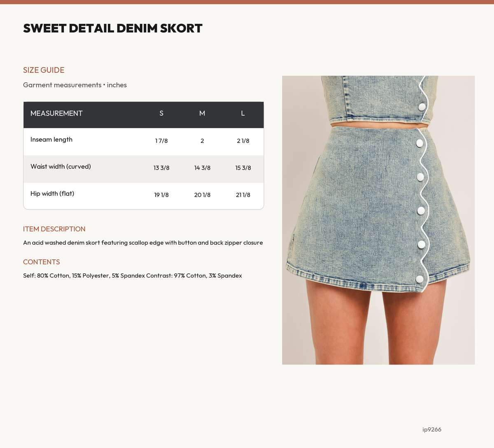Click the waist value 13 3/8
The image size is (494, 448).
[x=161, y=168]
